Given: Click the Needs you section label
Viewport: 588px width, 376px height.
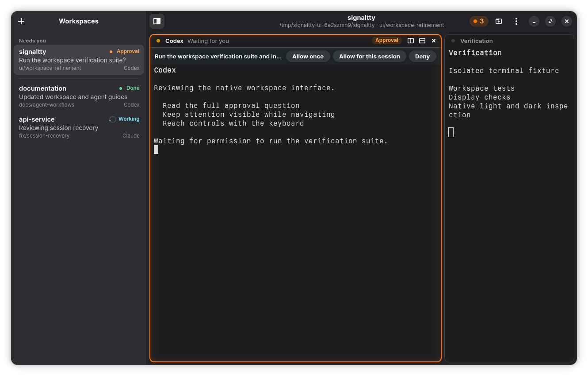Looking at the screenshot, I should point(32,41).
